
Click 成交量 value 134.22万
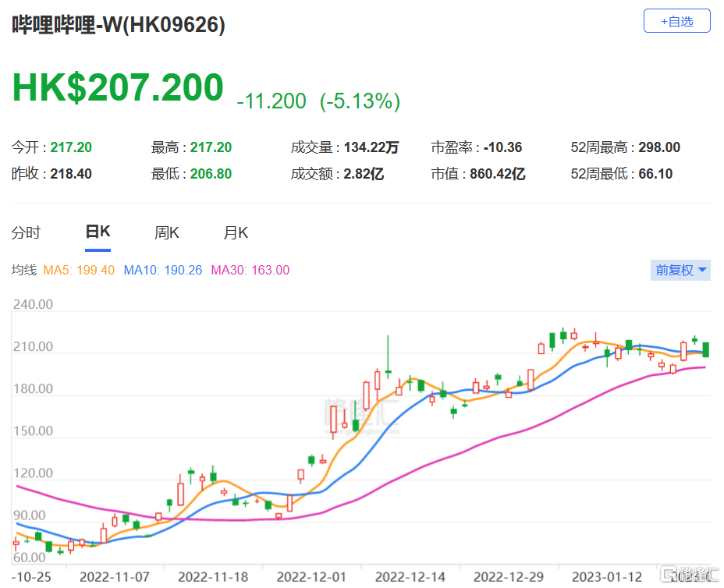[x=371, y=147]
